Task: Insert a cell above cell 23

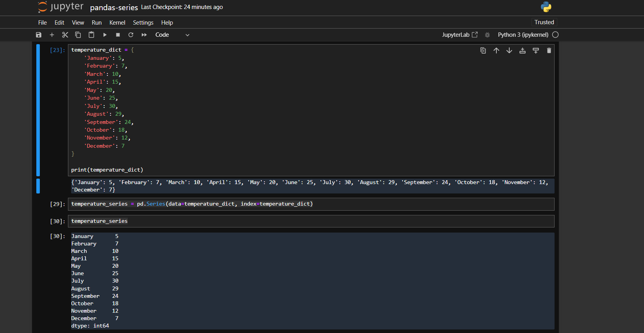Action: [x=523, y=50]
